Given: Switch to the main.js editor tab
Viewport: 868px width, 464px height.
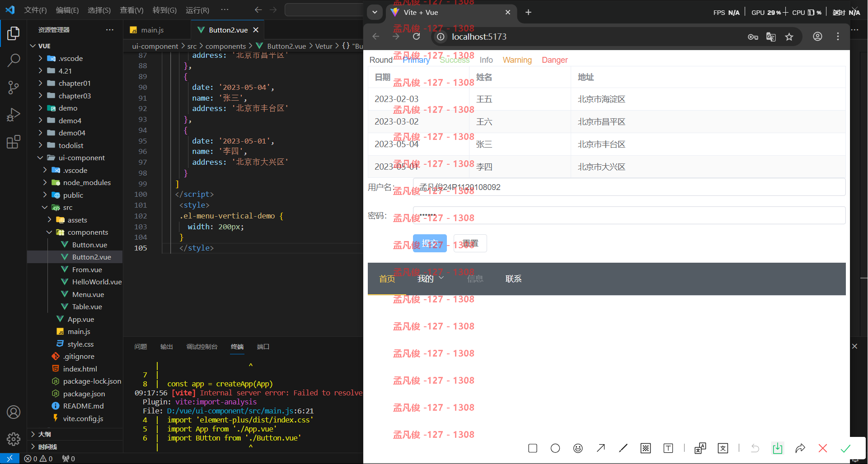Looking at the screenshot, I should click(x=152, y=30).
